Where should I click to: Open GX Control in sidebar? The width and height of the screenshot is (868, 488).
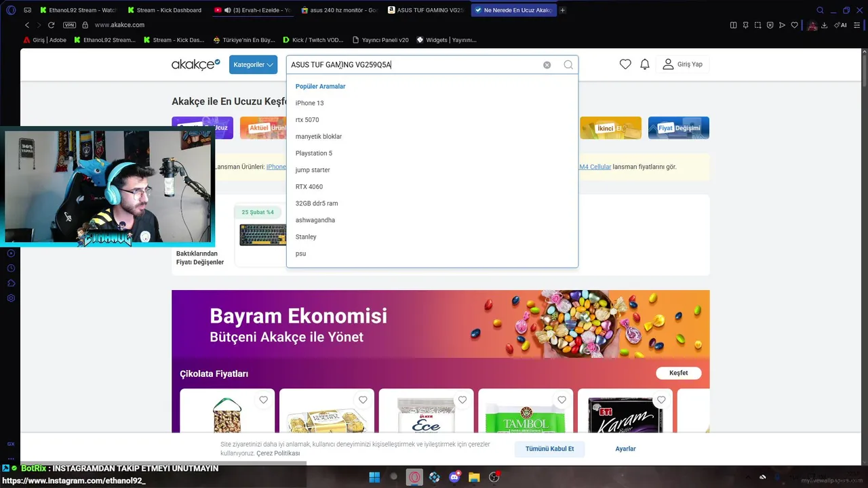point(11,444)
